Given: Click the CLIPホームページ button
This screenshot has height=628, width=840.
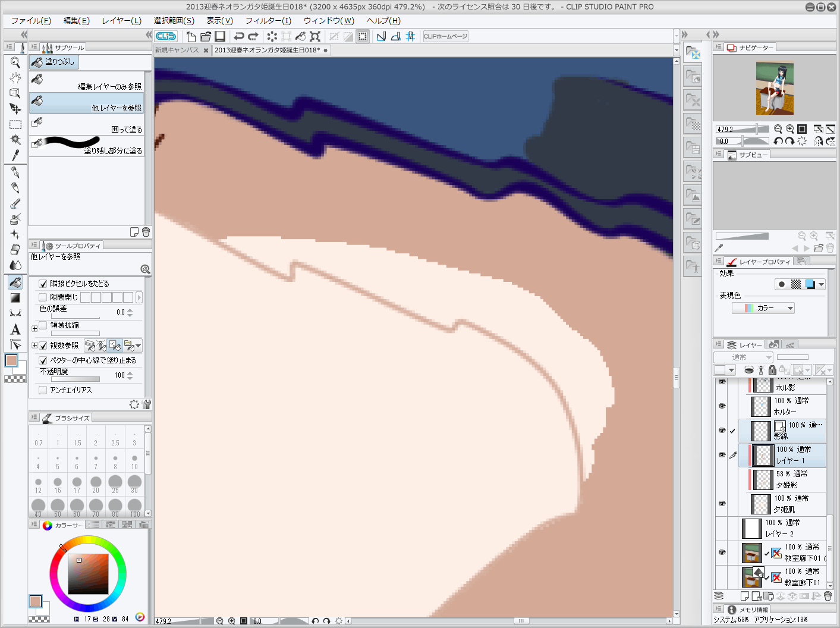Looking at the screenshot, I should 445,36.
